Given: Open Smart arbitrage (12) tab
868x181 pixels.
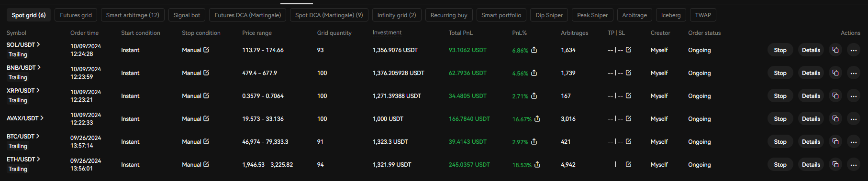Looking at the screenshot, I should click(133, 15).
